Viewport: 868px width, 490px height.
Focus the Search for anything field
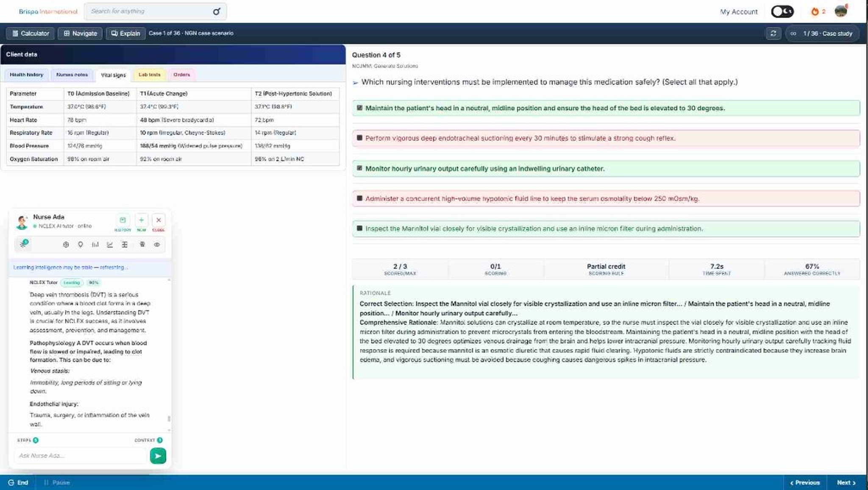tap(155, 11)
